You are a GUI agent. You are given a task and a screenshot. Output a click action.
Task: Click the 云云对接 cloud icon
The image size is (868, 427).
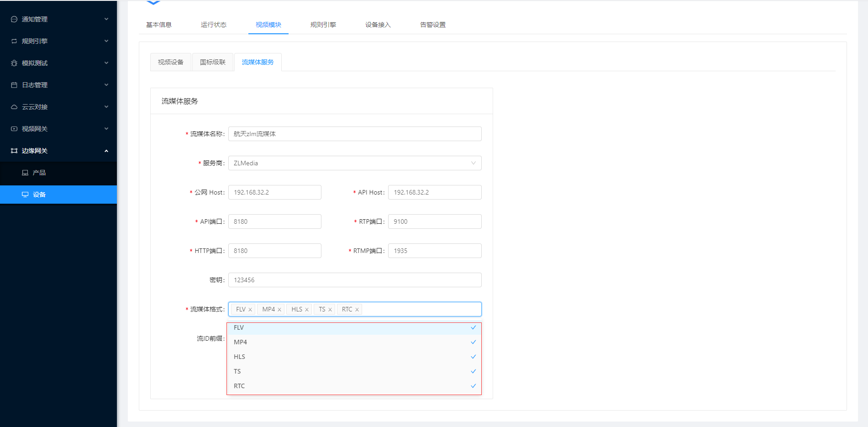point(14,107)
